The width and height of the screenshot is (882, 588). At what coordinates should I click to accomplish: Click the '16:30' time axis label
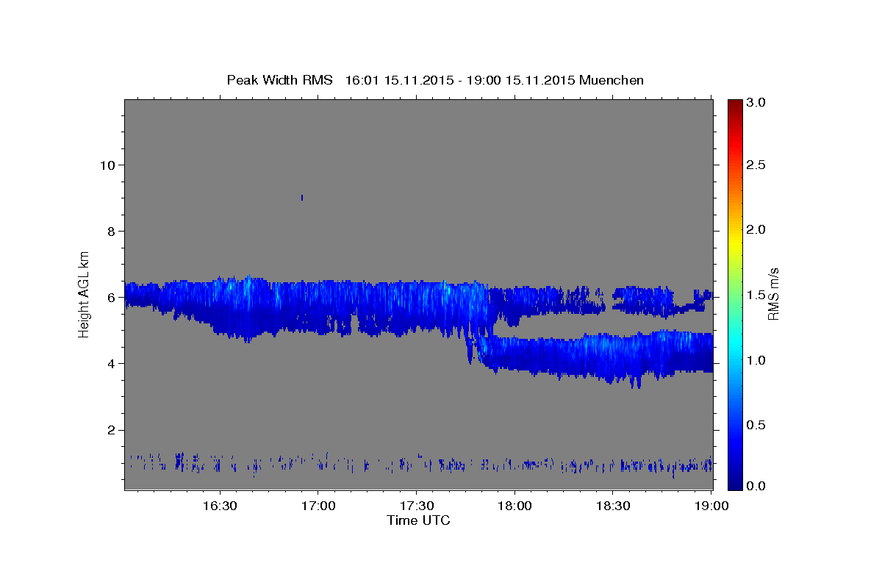[219, 506]
